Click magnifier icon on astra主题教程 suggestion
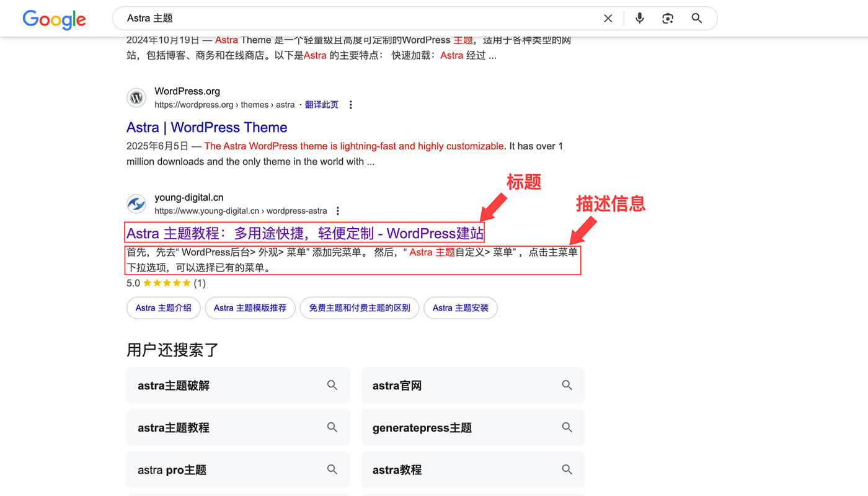The height and width of the screenshot is (496, 868). [x=332, y=427]
